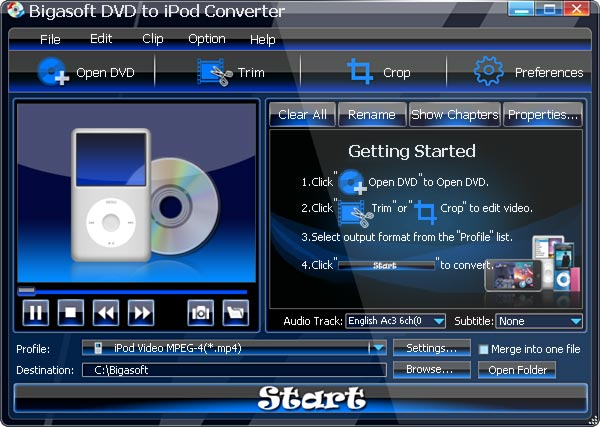Open the File menu
Image resolution: width=600 pixels, height=427 pixels.
(x=50, y=39)
